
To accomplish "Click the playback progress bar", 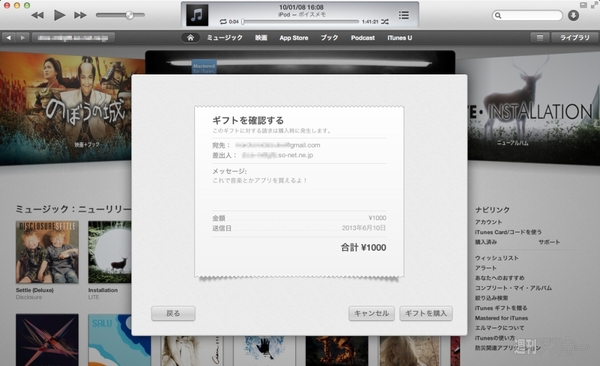I will click(x=301, y=22).
